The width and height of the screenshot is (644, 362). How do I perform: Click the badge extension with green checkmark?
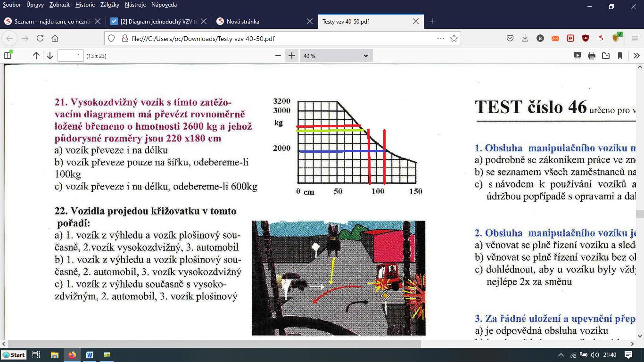click(617, 37)
